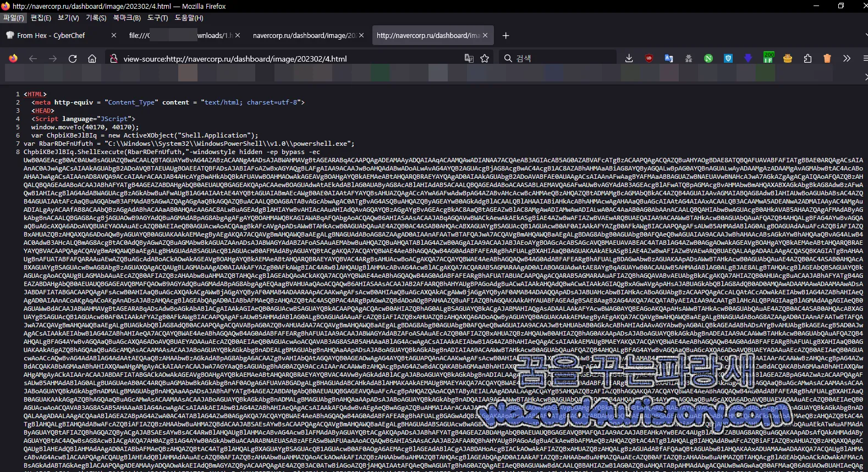Open the gray figure extension icon
Viewport: 868px width, 472px height.
pyautogui.click(x=689, y=58)
